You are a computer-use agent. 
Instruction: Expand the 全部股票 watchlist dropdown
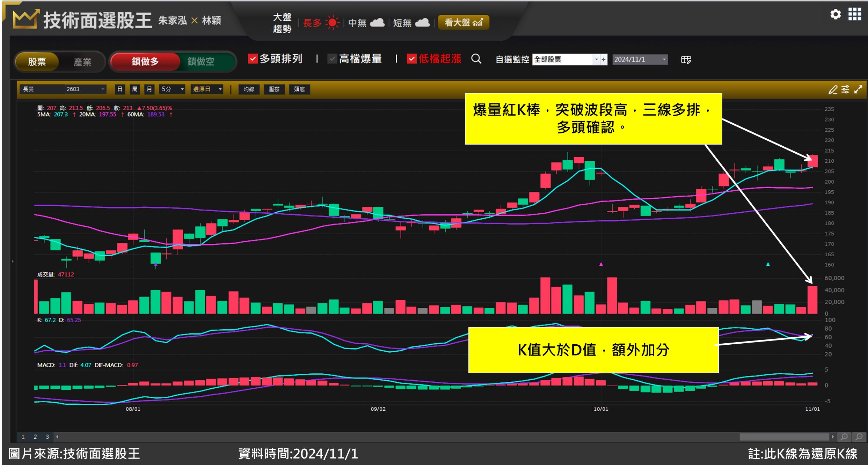point(596,60)
